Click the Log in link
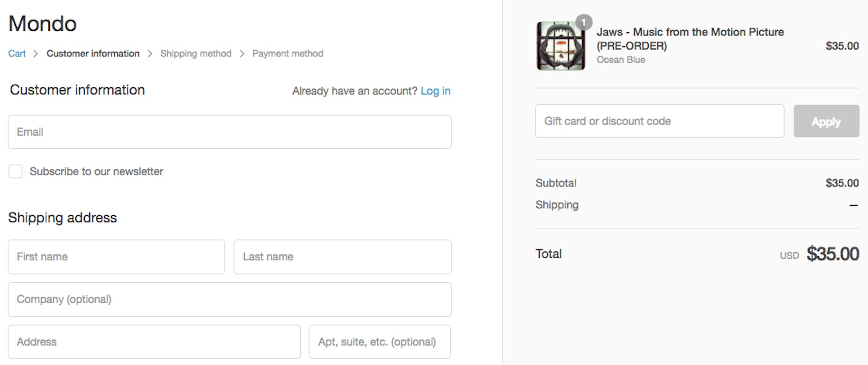This screenshot has height=365, width=868. pyautogui.click(x=435, y=91)
